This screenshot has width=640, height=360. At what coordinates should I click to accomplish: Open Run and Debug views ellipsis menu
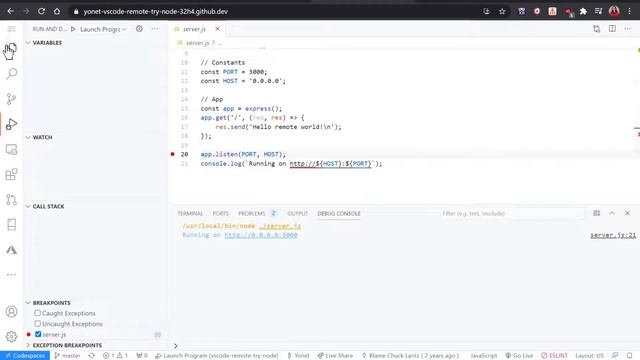point(155,29)
